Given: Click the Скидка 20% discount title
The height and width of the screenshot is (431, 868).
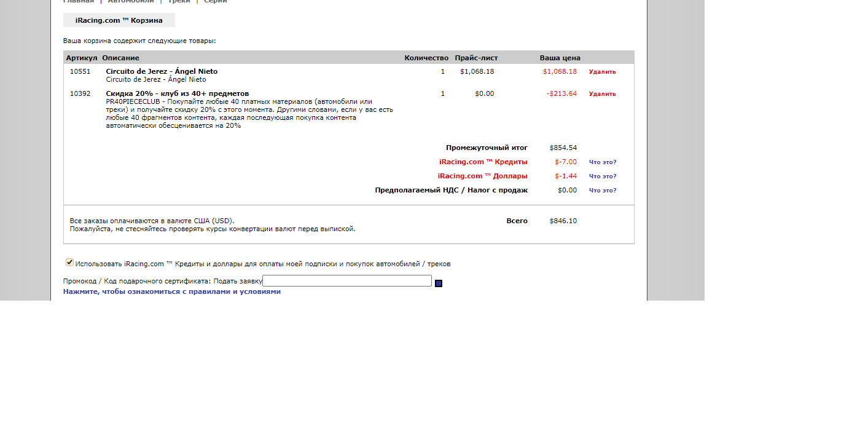Looking at the screenshot, I should 177,93.
